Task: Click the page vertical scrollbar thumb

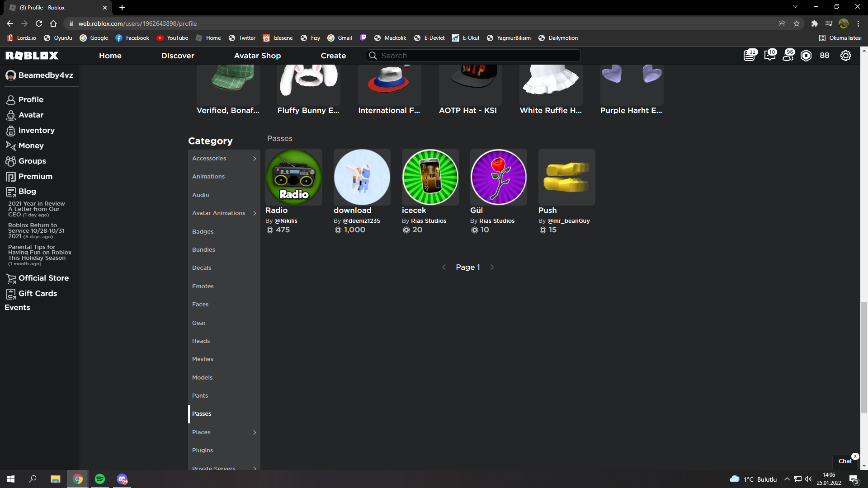Action: 864,357
